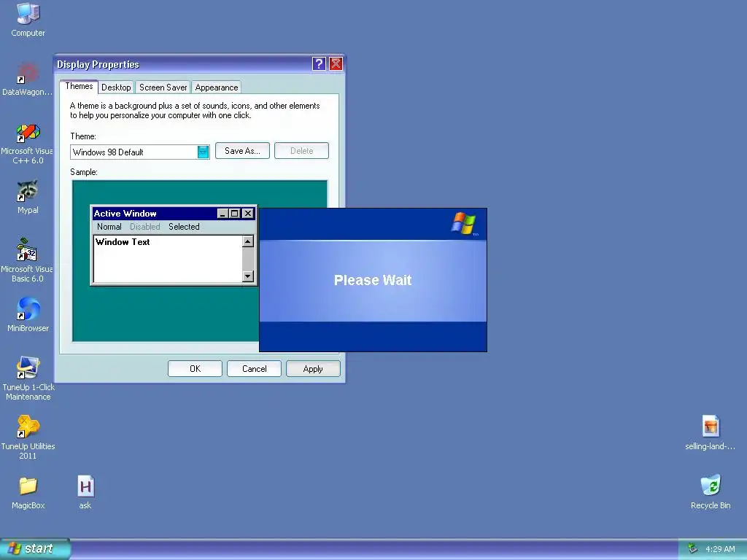
Task: Click the sample Active Window title bar
Action: [x=174, y=214]
